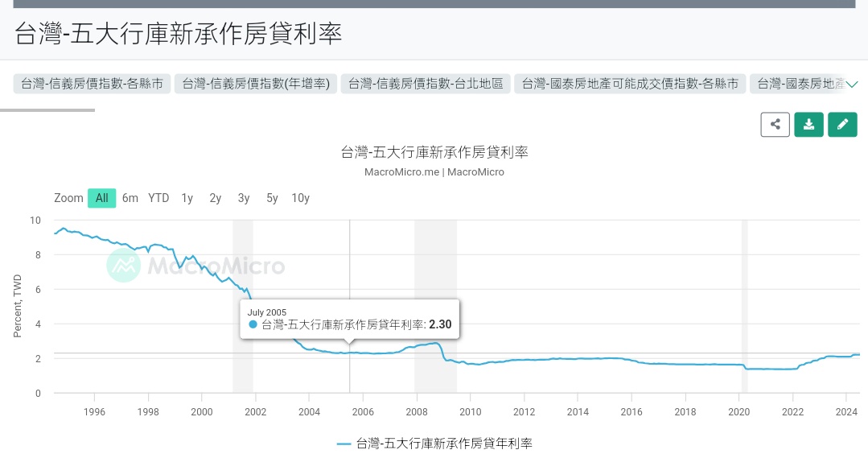
Task: Choose the 2y zoom option
Action: [216, 198]
